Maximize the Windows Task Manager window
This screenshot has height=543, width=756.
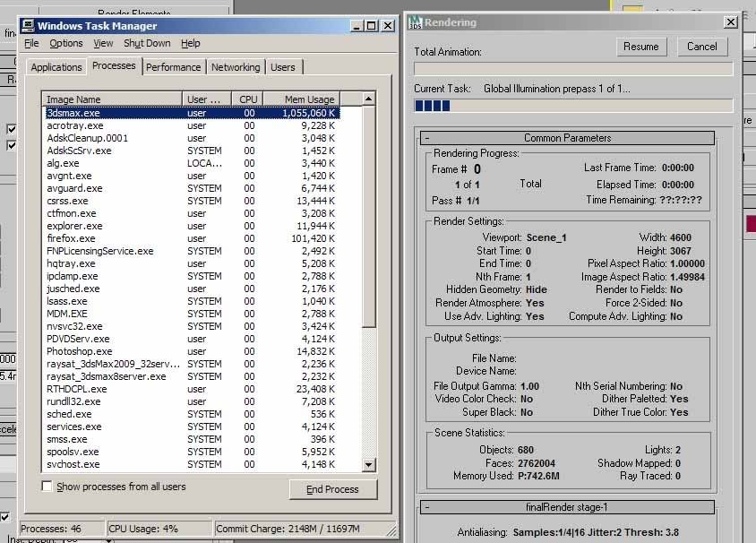pyautogui.click(x=372, y=26)
